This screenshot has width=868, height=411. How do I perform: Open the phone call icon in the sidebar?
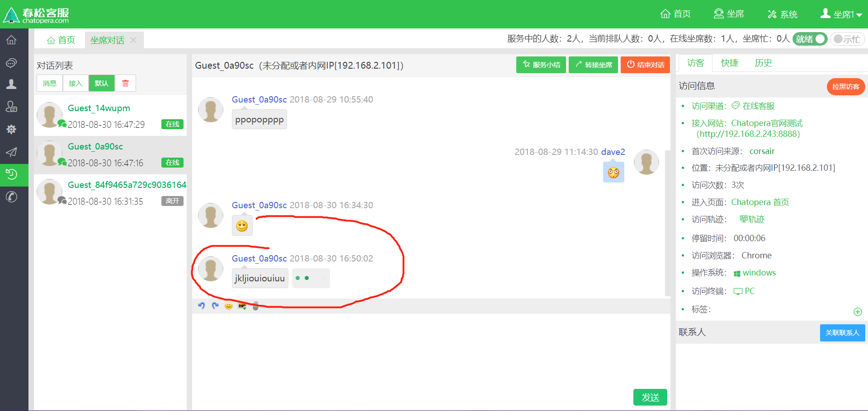pyautogui.click(x=11, y=197)
